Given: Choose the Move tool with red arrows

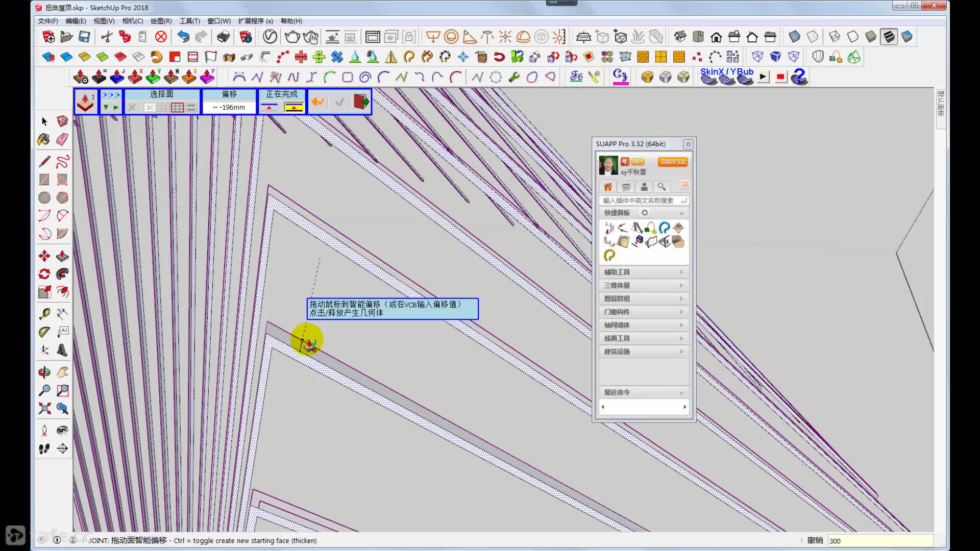Looking at the screenshot, I should click(44, 256).
